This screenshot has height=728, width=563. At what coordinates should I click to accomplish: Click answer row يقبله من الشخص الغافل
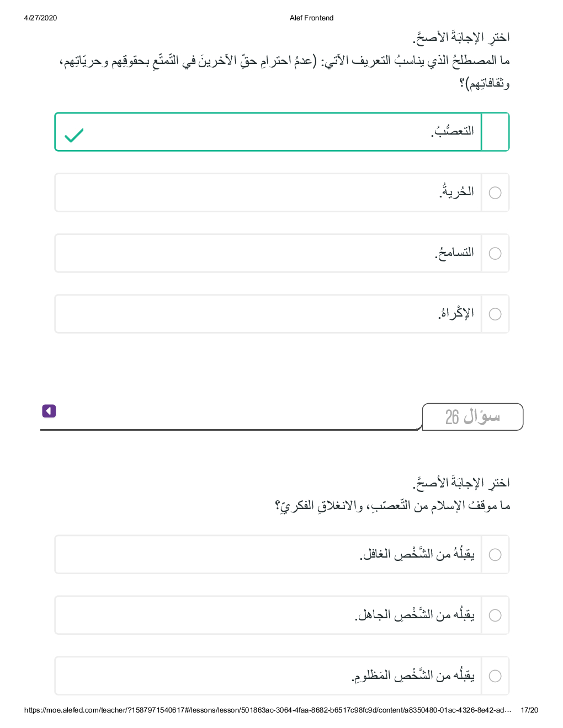coord(268,554)
